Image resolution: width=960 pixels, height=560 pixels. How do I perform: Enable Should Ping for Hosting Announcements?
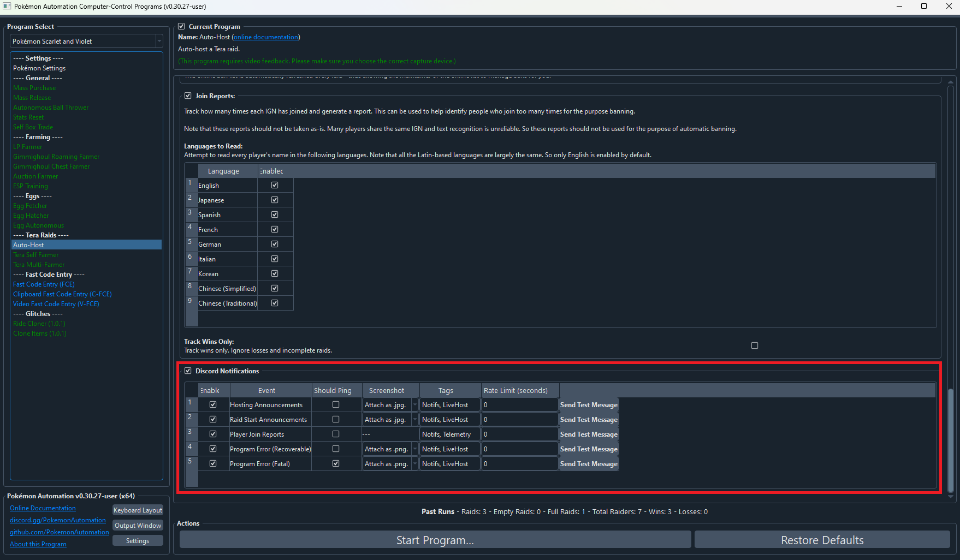coord(336,405)
